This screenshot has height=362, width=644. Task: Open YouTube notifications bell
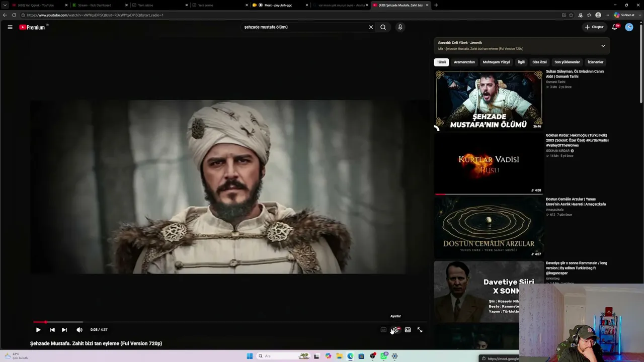[x=614, y=27]
